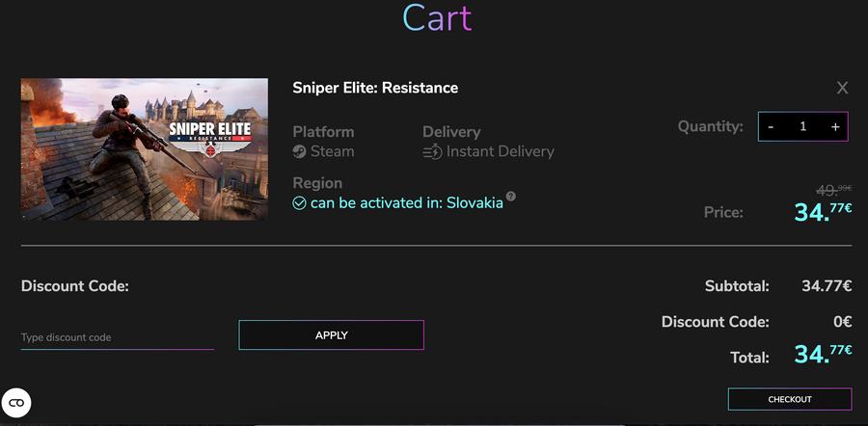The width and height of the screenshot is (868, 426).
Task: Remove Sniper Elite: Resistance with the X icon
Action: 842,88
